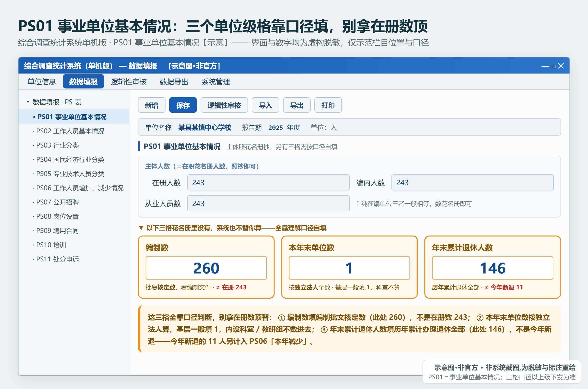
Task: Click the hint ≠ 在册 243
Action: tap(231, 287)
